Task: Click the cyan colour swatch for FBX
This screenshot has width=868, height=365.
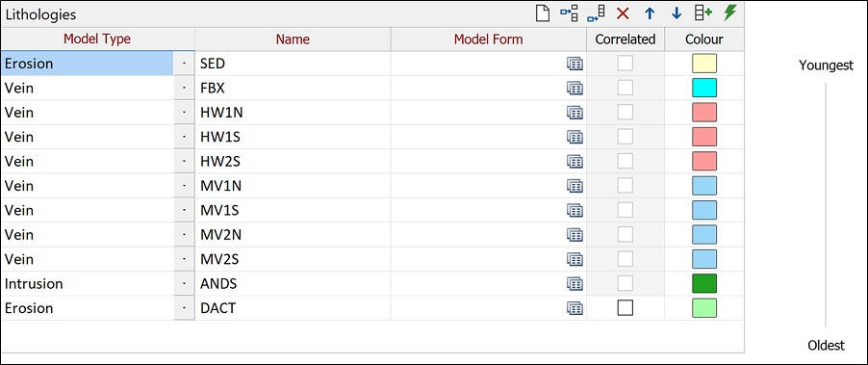Action: tap(704, 88)
